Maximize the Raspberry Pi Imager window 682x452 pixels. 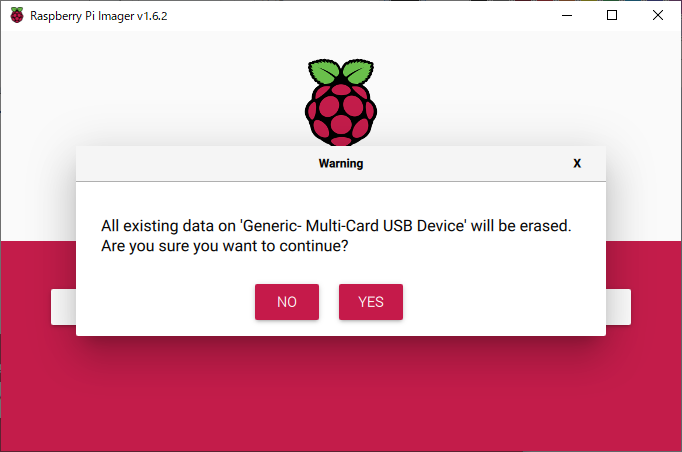(612, 15)
